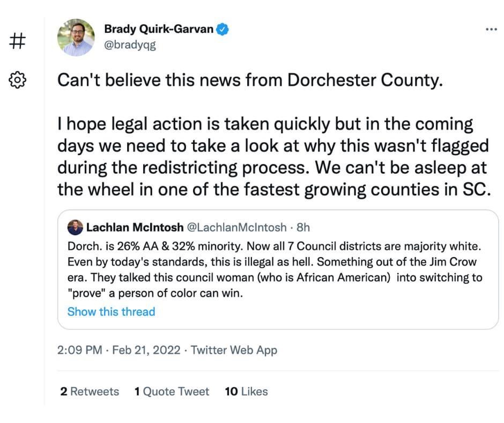Open the Explore hashtag icon
The width and height of the screenshot is (504, 423).
pos(18,40)
